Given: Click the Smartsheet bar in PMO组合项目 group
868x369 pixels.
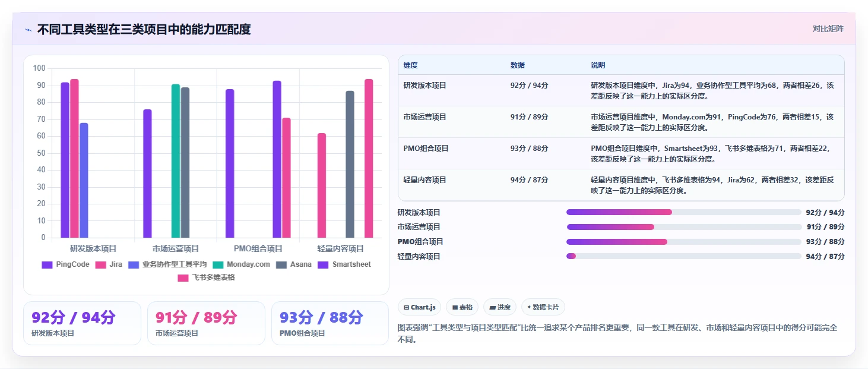Looking at the screenshot, I should 277,159.
